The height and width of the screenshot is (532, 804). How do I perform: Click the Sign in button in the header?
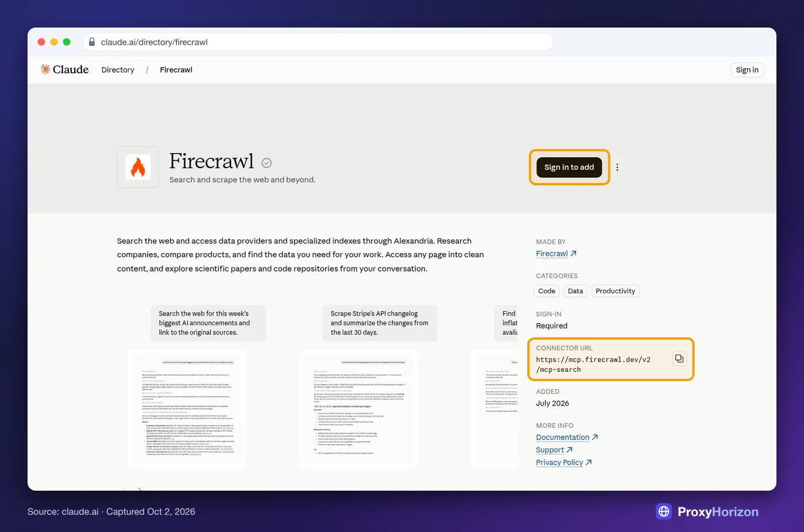(747, 69)
